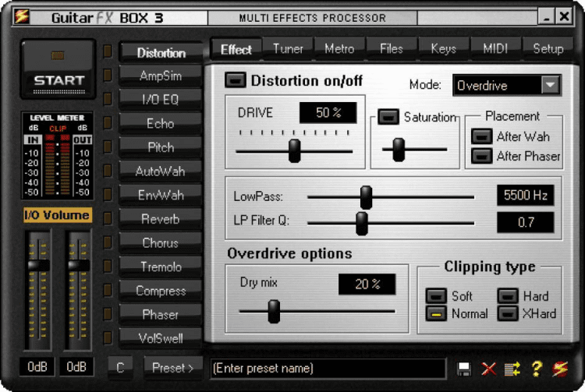Click the Saturation slider handle

[399, 150]
